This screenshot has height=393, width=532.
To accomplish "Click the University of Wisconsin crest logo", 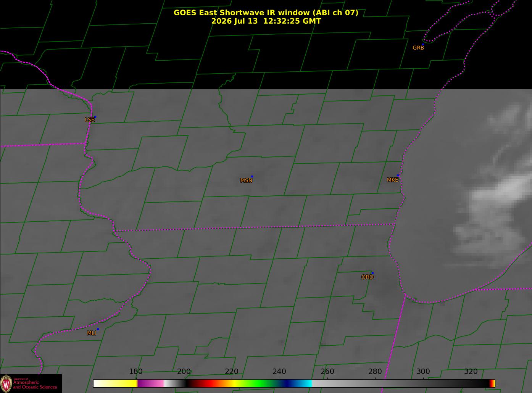I will pos(6,383).
